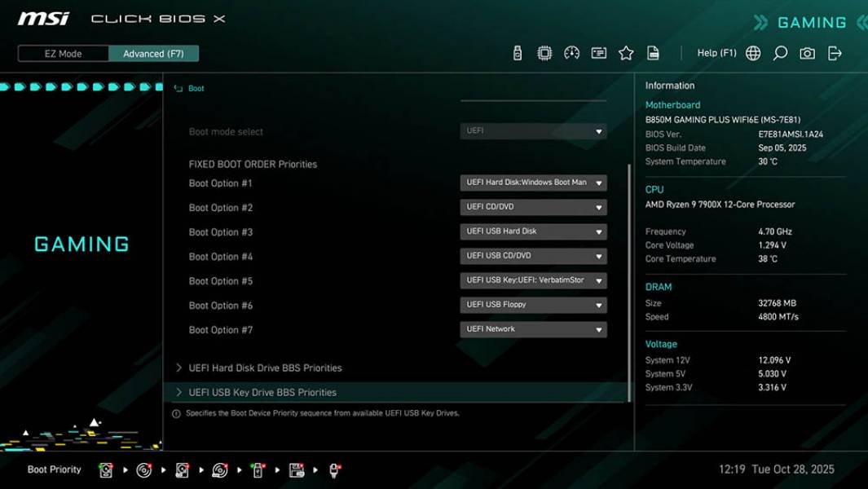The image size is (868, 489).
Task: Expand UEFI USB Key Drive BBS Priorities
Action: (x=262, y=392)
